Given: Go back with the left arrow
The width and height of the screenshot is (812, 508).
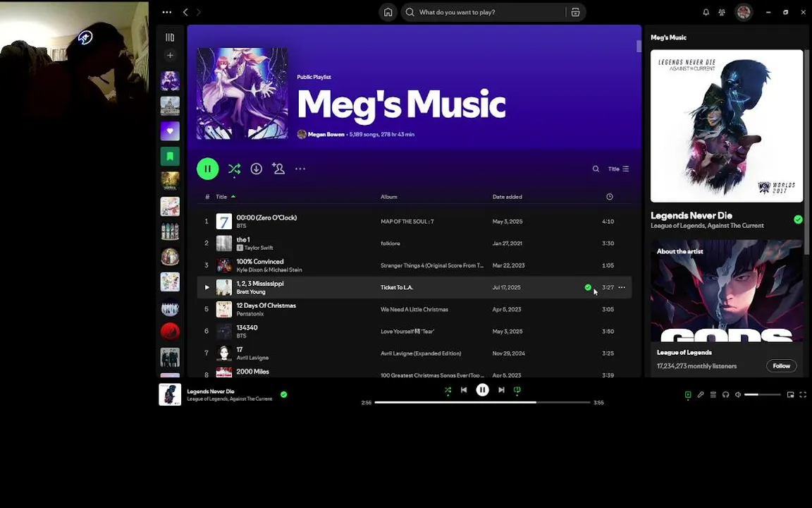Looking at the screenshot, I should click(x=185, y=12).
